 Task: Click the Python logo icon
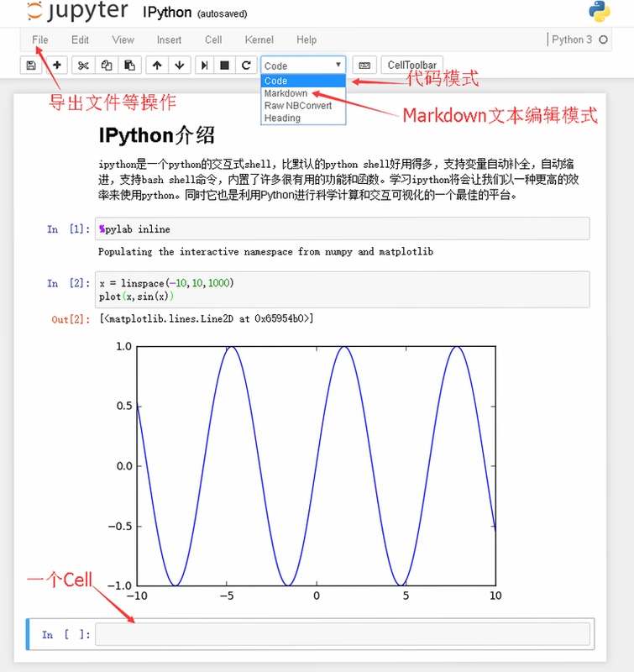600,11
